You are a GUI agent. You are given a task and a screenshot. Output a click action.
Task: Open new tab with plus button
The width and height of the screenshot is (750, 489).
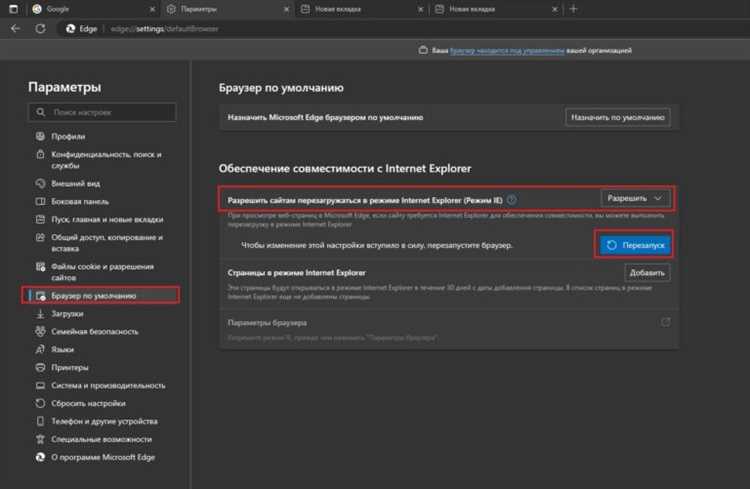573,9
